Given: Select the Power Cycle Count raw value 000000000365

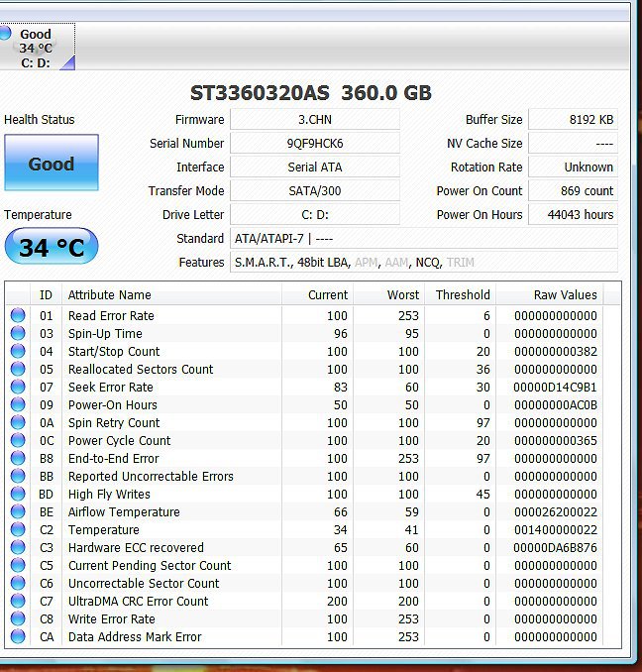Looking at the screenshot, I should (x=555, y=441).
